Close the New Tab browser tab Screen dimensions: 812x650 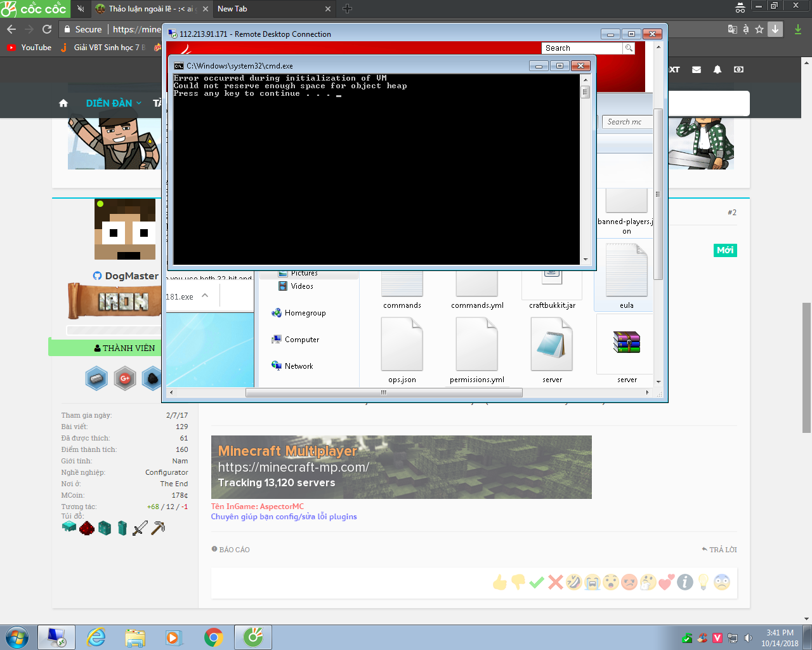[x=328, y=9]
